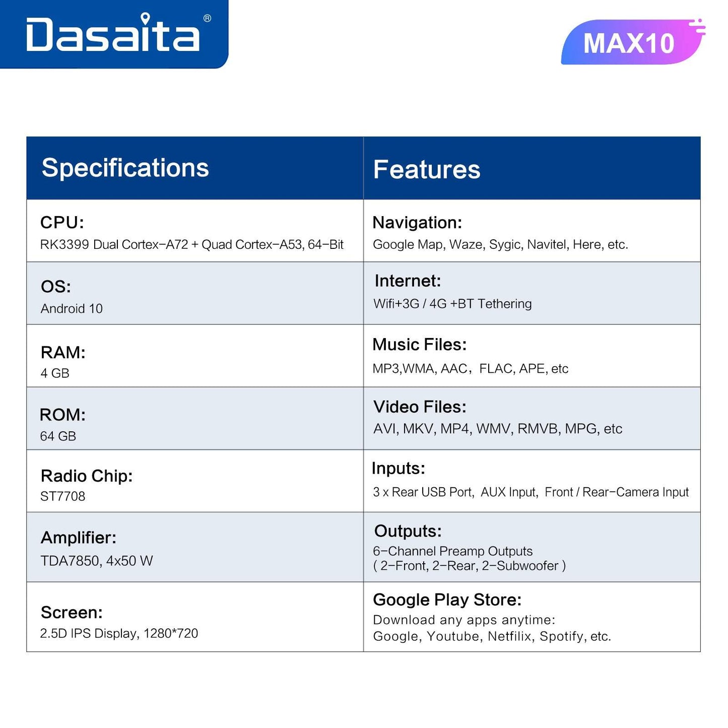Click the RAM 4 GB value
The width and height of the screenshot is (728, 728).
pyautogui.click(x=55, y=373)
